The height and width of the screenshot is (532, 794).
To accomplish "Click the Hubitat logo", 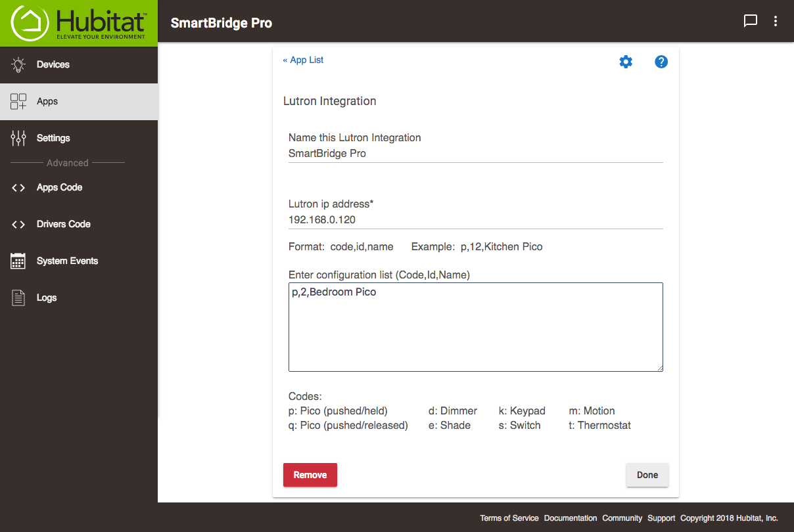I will pyautogui.click(x=79, y=23).
